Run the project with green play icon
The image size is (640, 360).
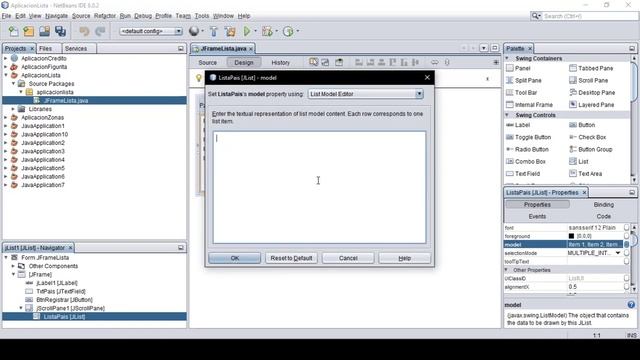click(247, 31)
